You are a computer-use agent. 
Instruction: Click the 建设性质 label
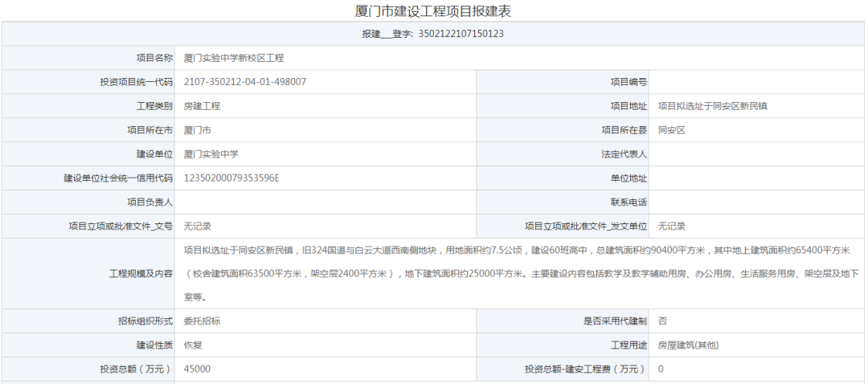tap(154, 345)
